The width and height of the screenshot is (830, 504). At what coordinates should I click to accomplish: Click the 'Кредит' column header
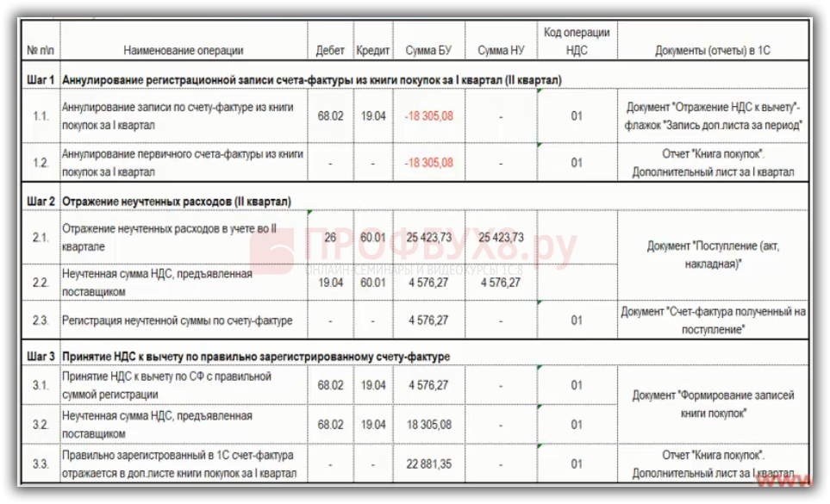[373, 51]
